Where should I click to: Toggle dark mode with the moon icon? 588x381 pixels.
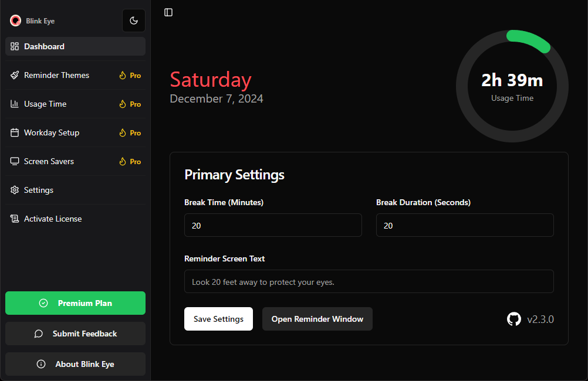coord(134,21)
